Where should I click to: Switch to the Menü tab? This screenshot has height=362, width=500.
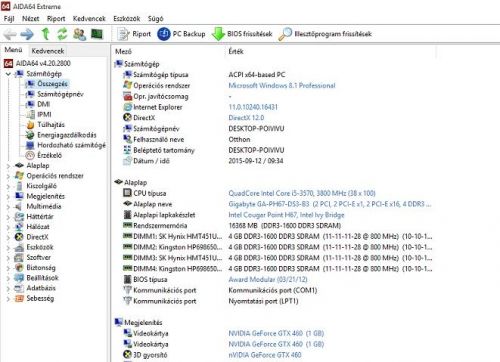point(13,50)
